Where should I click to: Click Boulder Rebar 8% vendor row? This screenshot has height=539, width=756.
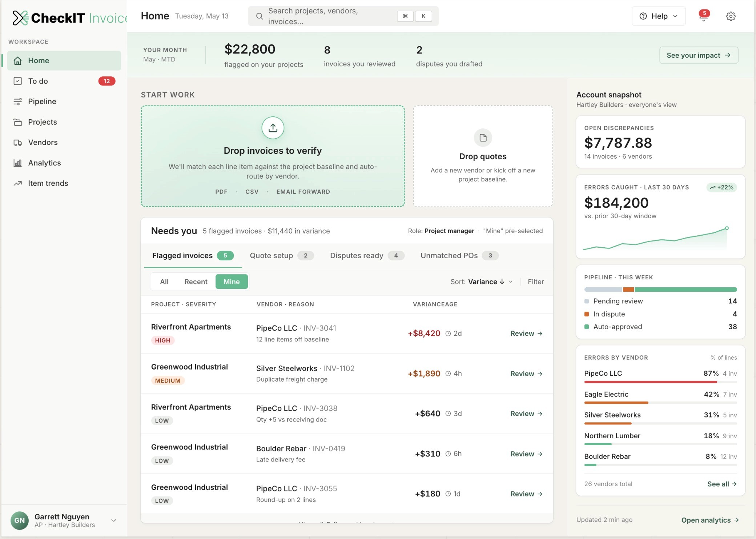click(660, 460)
